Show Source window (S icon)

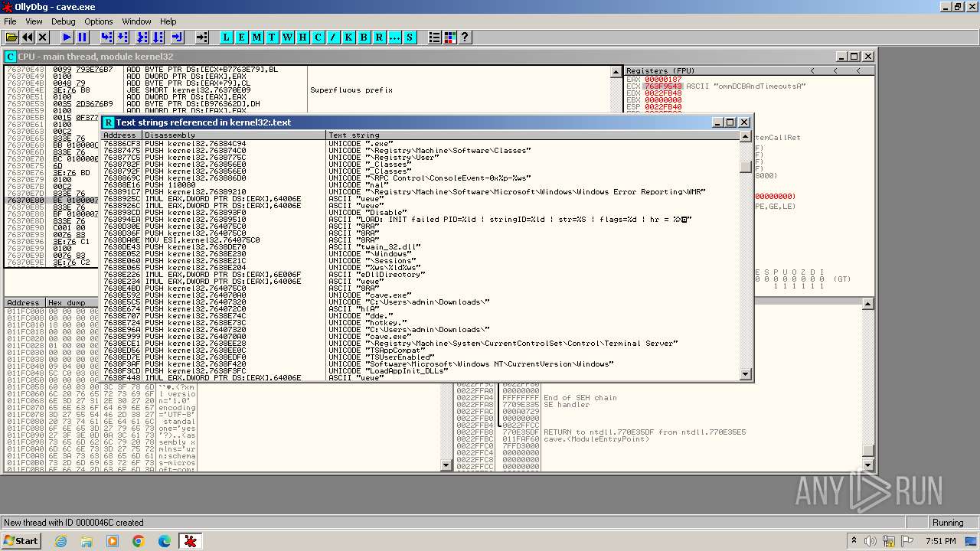tap(410, 37)
